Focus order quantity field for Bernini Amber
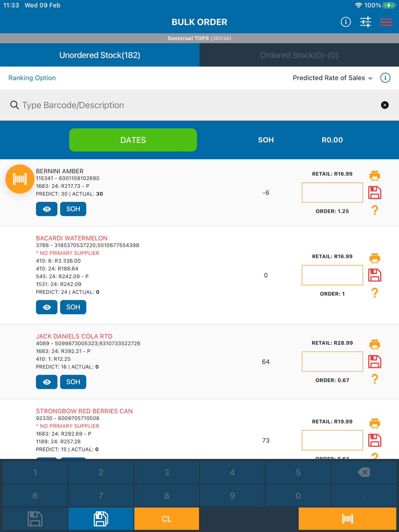Viewport: 399px width, 532px height. (332, 193)
